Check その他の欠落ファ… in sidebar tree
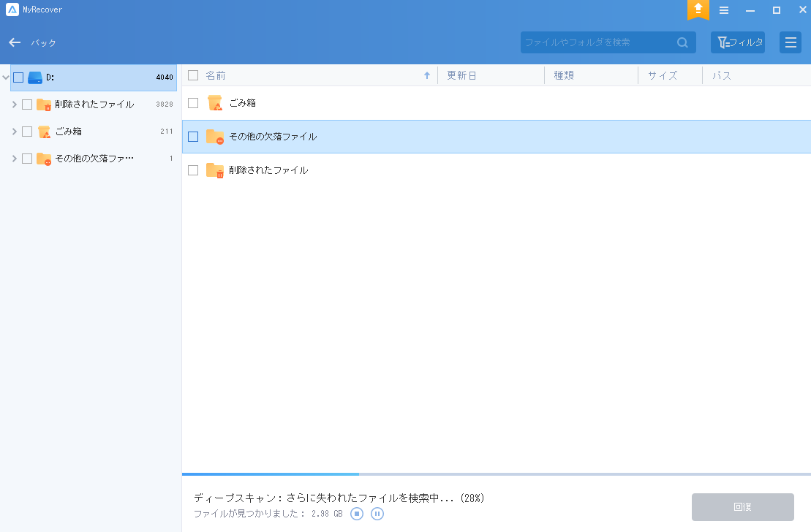The width and height of the screenshot is (811, 532). pyautogui.click(x=27, y=158)
